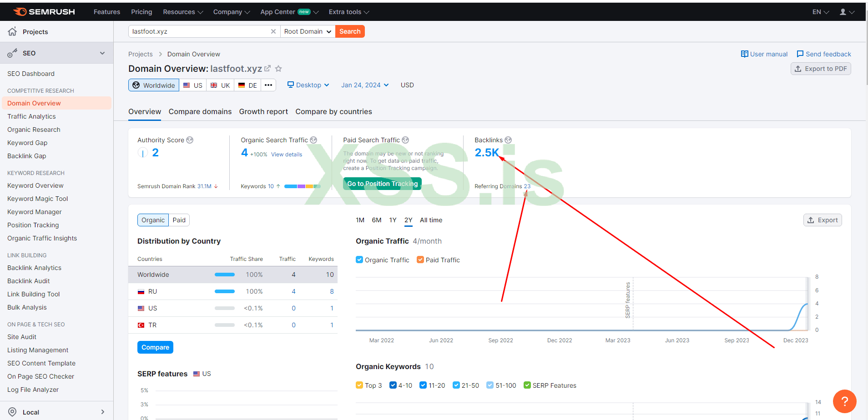Open the Resources dropdown menu
This screenshot has width=868, height=420.
click(x=183, y=12)
